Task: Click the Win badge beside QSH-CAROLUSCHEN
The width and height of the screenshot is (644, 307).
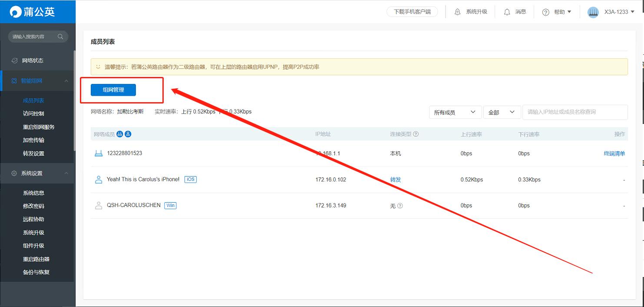Action: (170, 205)
